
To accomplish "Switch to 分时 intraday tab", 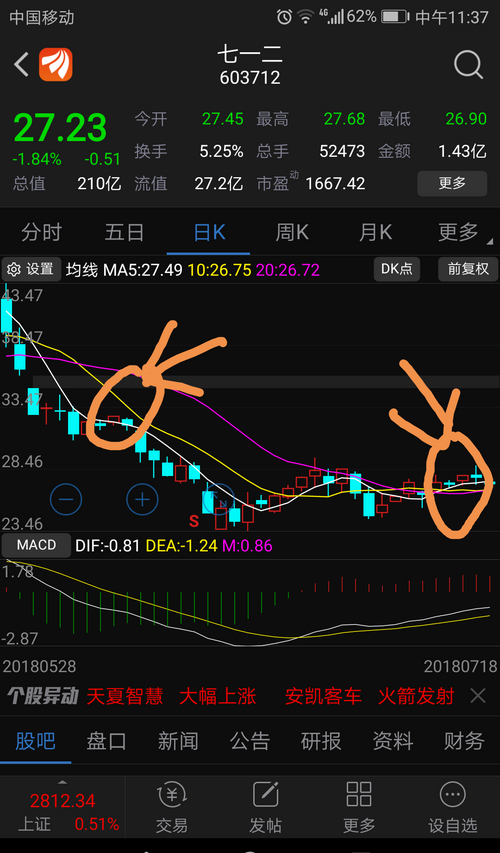I will (x=41, y=233).
